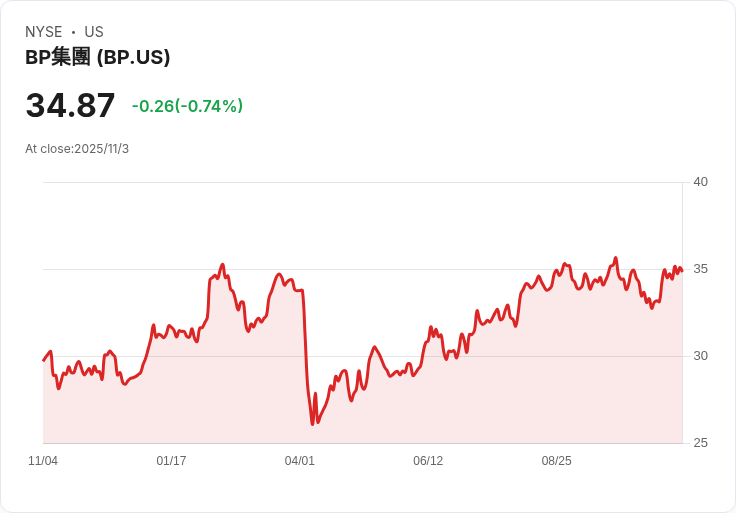Click the 25 price level axis label

[700, 443]
